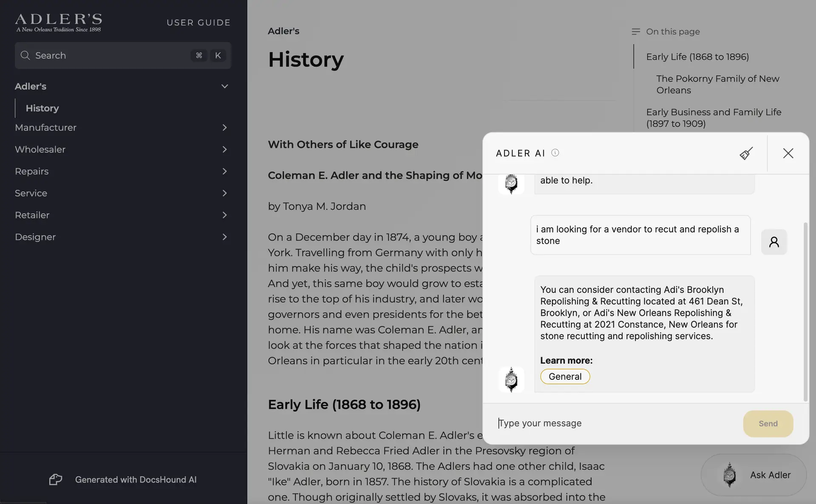The image size is (816, 504).
Task: Click the pencil/edit icon in AI chat
Action: pyautogui.click(x=746, y=153)
